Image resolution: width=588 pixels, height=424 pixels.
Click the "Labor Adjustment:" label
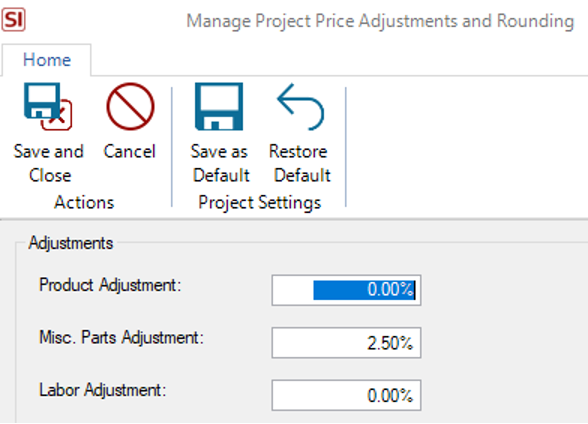[103, 390]
